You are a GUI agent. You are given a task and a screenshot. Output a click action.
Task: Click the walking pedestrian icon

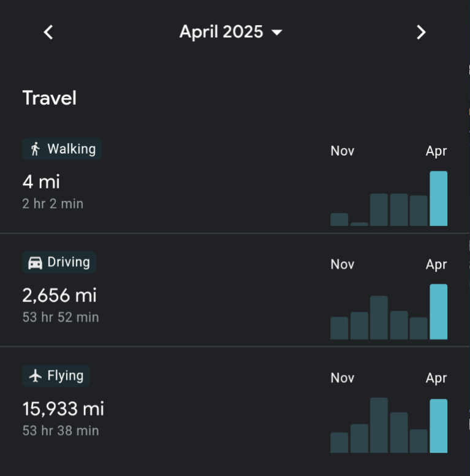pyautogui.click(x=36, y=149)
